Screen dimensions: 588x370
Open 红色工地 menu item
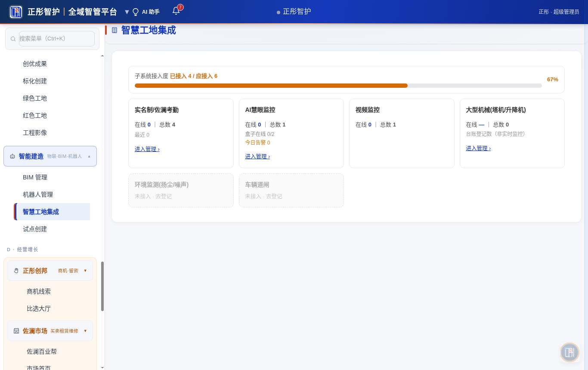coord(35,115)
